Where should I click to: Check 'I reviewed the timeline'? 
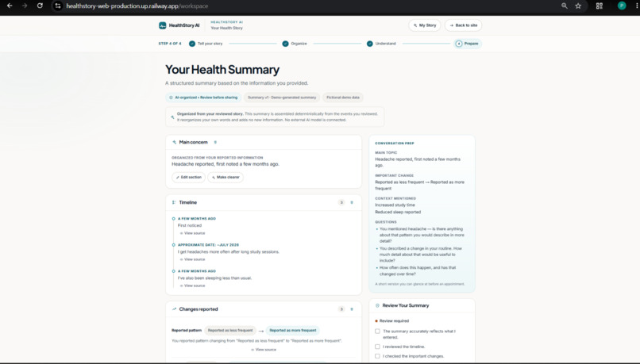(377, 347)
